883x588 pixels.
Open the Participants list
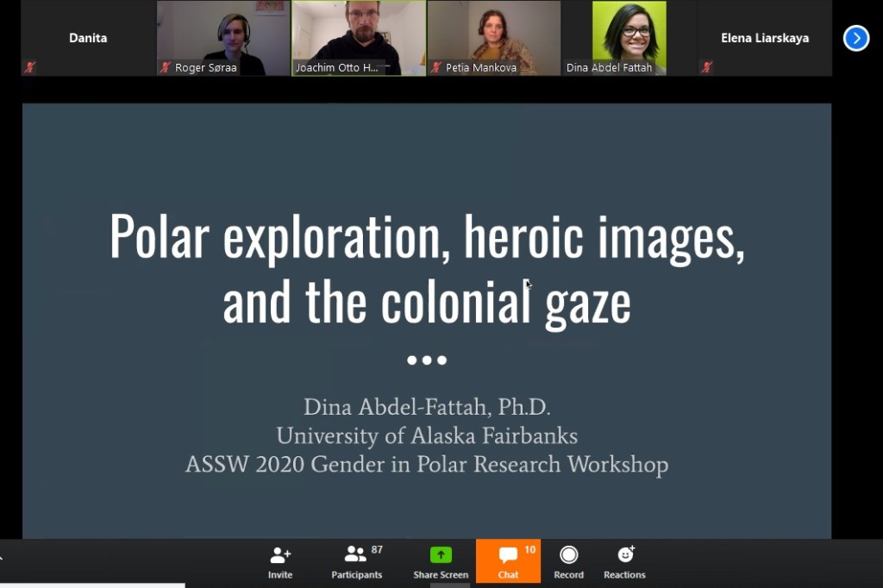click(356, 561)
